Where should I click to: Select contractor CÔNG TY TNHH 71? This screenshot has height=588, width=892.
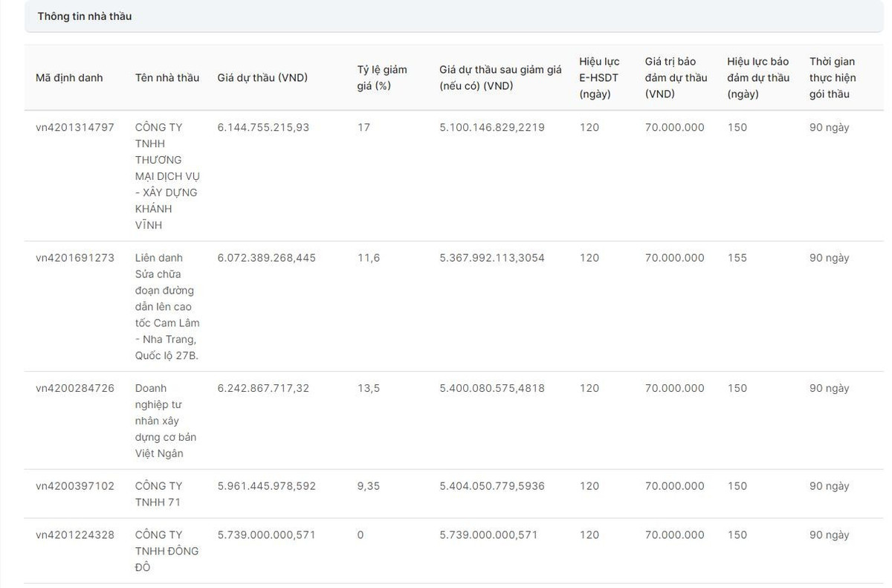pyautogui.click(x=158, y=494)
